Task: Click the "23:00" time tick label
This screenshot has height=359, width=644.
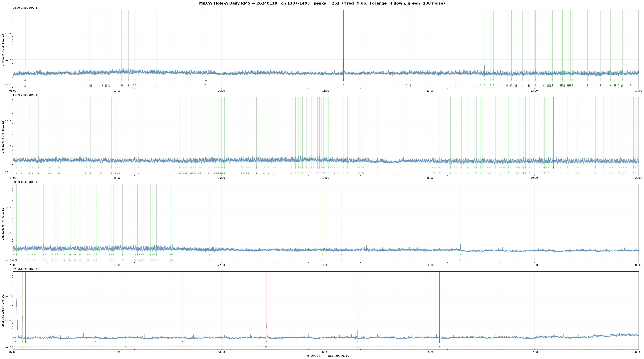Action: tap(326, 265)
